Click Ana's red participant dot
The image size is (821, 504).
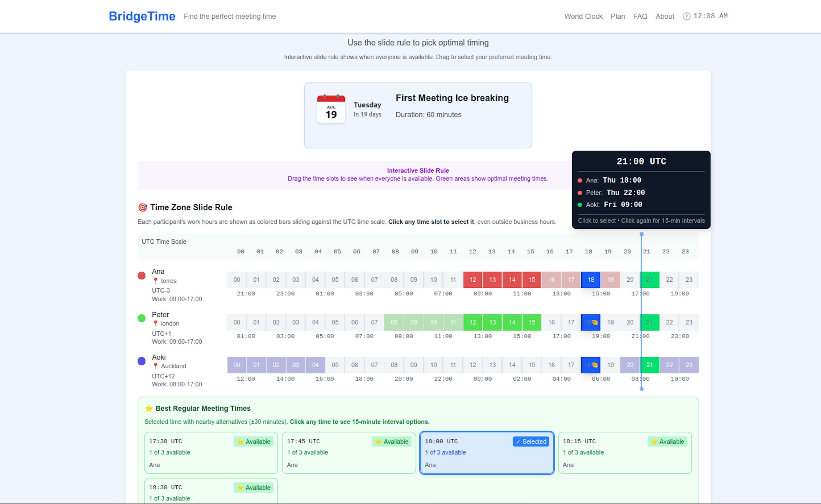coord(141,275)
